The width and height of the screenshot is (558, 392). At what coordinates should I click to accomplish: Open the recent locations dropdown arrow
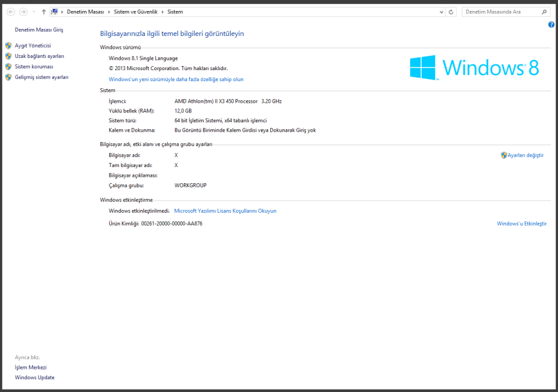(x=34, y=12)
